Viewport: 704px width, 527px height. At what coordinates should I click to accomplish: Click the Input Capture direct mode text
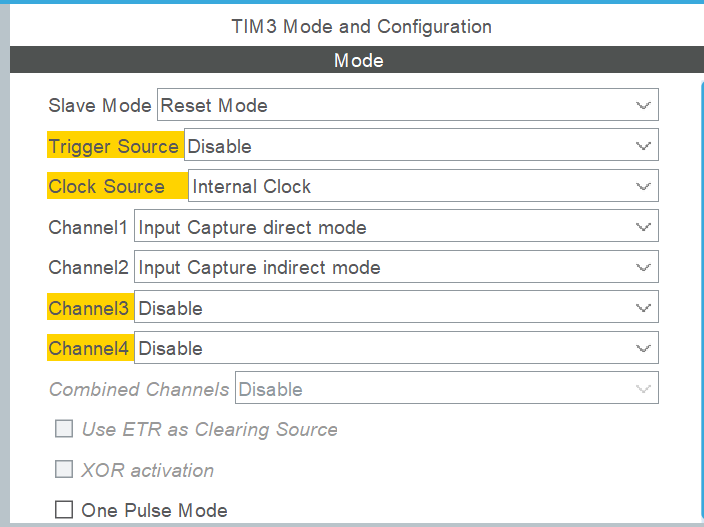252,228
